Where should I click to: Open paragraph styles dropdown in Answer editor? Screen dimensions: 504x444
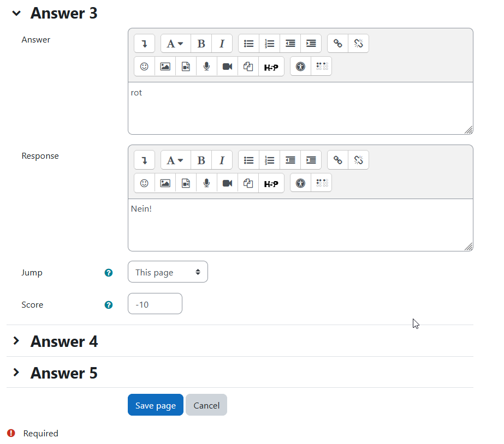175,43
